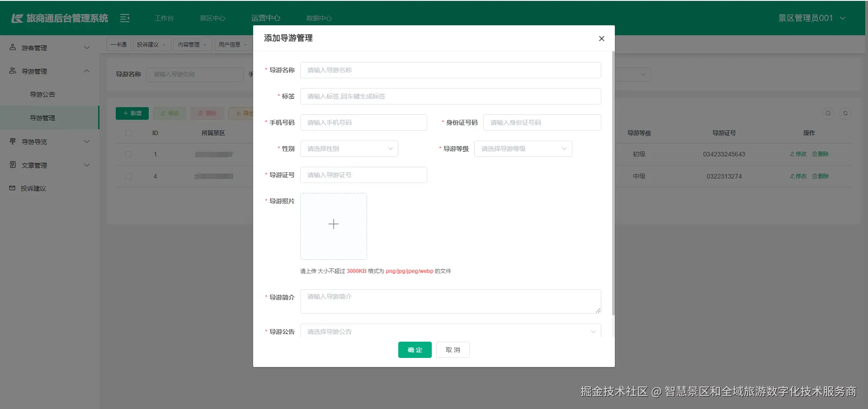Viewport: 868px width, 409px height.
Task: Click the 导游导览 sidebar icon
Action: (12, 141)
